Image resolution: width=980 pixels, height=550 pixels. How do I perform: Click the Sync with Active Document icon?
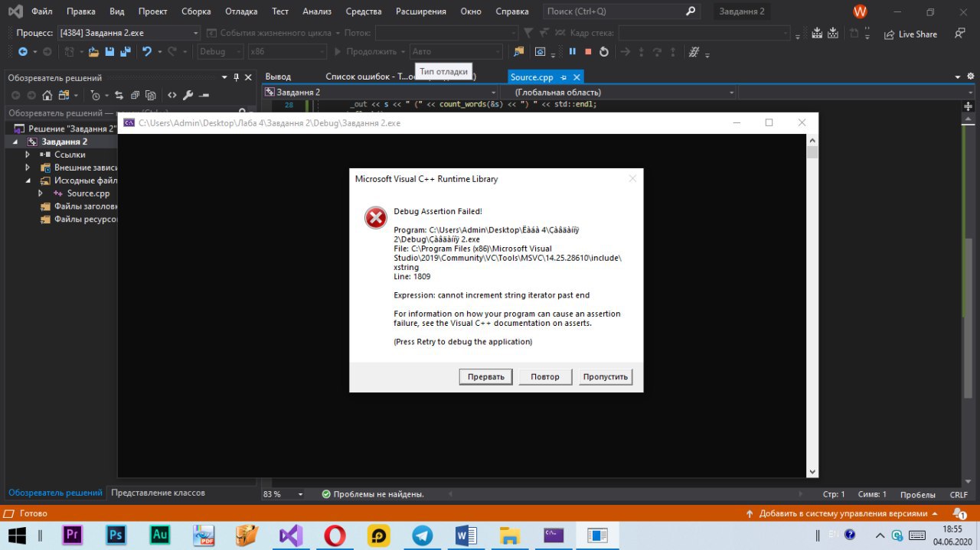[x=119, y=96]
